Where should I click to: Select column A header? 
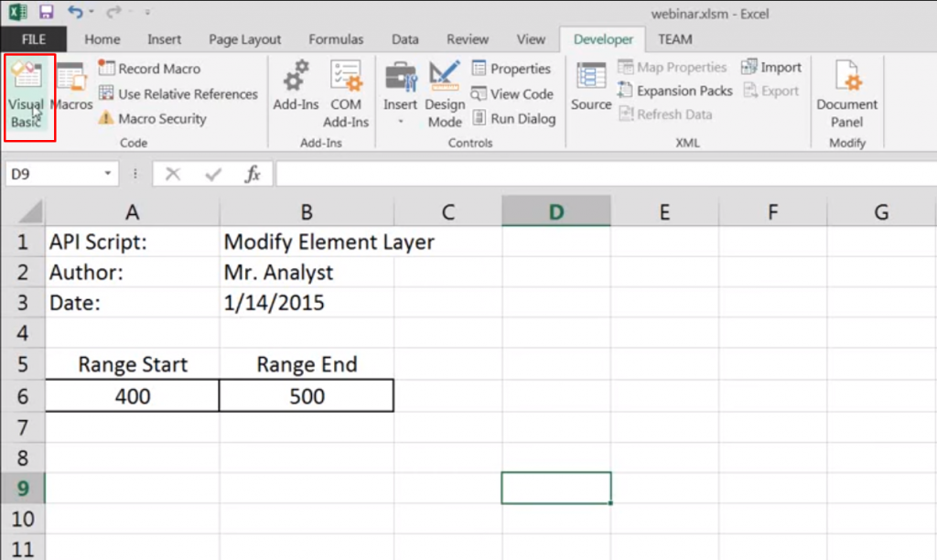point(132,211)
